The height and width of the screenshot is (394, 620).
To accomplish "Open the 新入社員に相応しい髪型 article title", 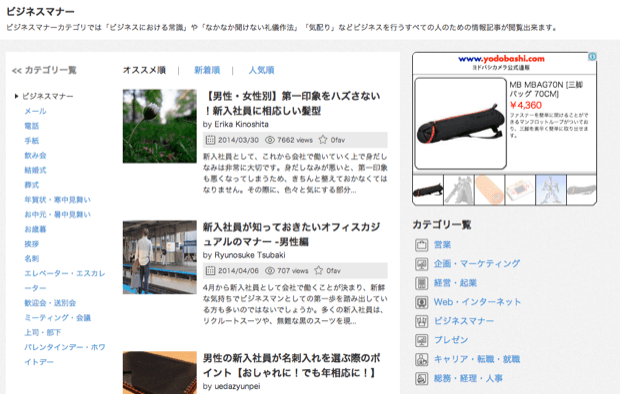I will coord(292,103).
